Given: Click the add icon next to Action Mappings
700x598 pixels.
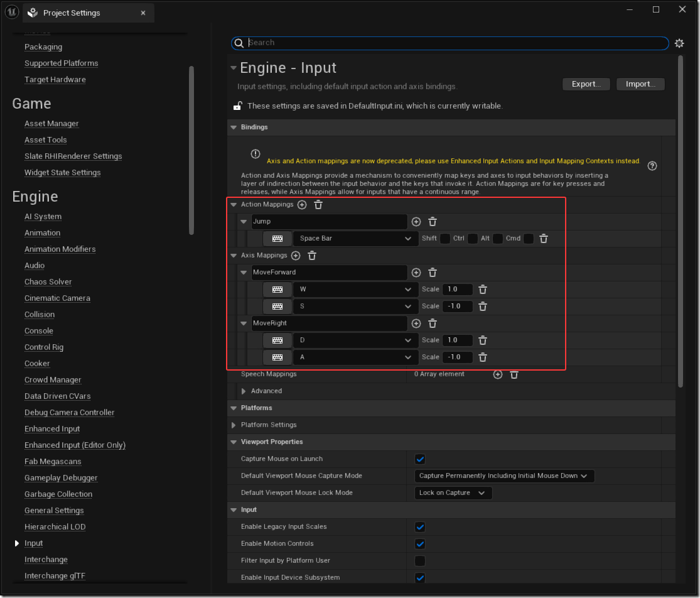Looking at the screenshot, I should click(302, 205).
